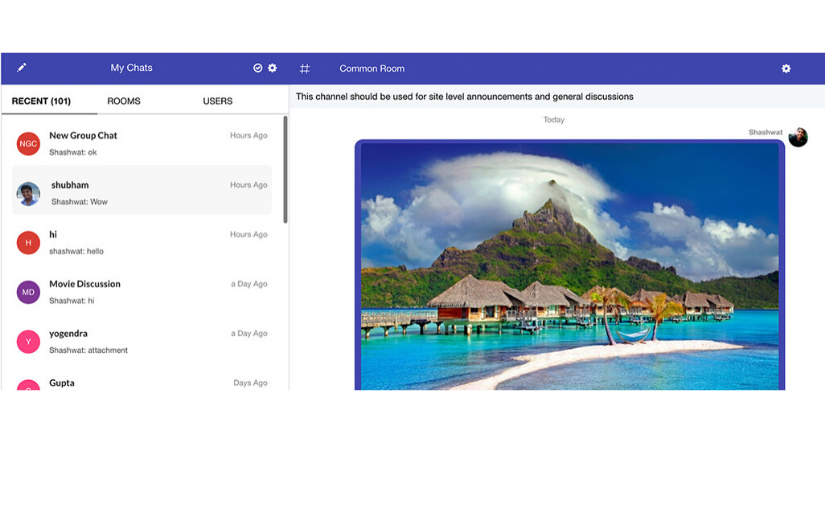Click the My Chats header title
The image size is (825, 525).
tap(132, 68)
